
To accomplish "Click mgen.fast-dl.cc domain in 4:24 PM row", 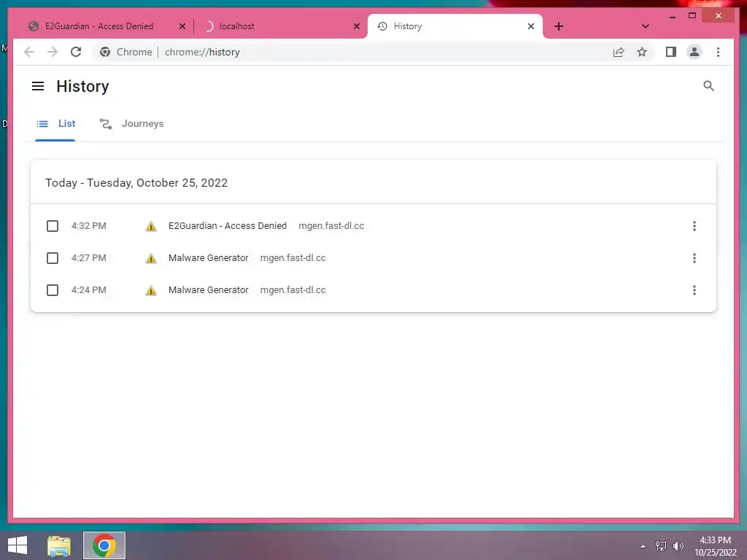I will click(x=293, y=290).
